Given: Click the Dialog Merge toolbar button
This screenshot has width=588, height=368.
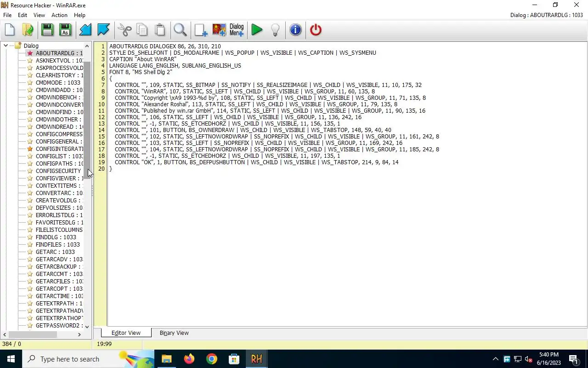Looking at the screenshot, I should [x=237, y=30].
